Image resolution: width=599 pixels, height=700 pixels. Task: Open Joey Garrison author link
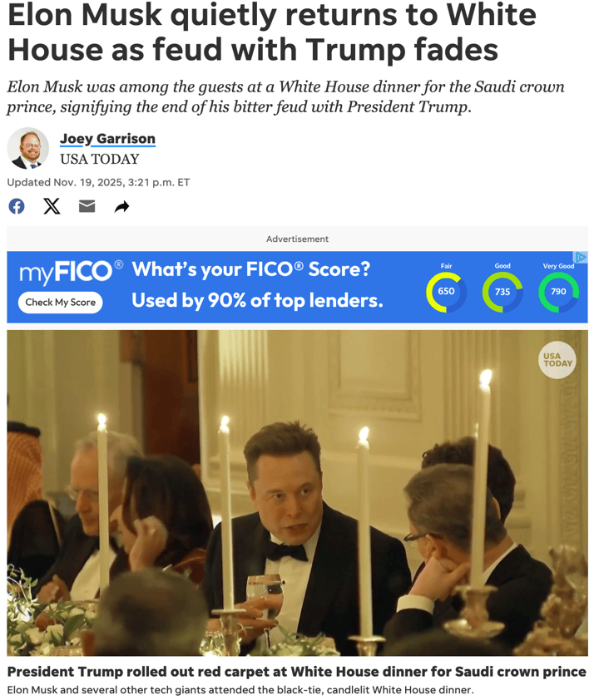point(107,139)
